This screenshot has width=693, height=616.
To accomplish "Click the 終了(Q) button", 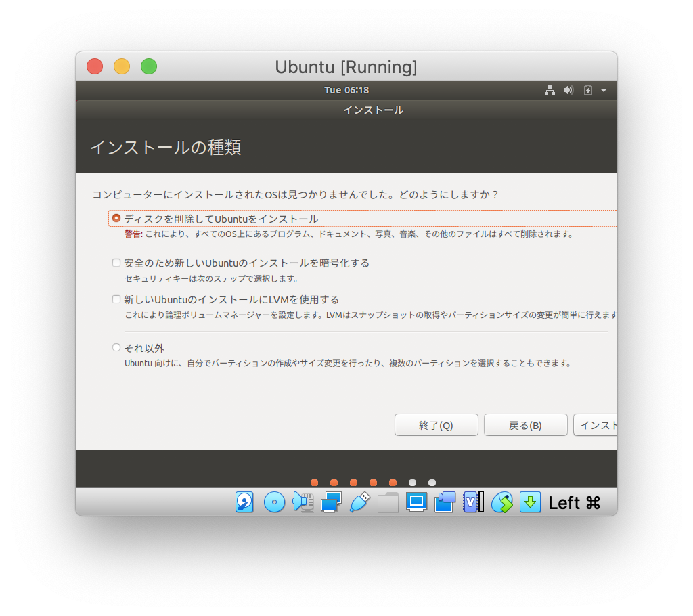I will [437, 425].
